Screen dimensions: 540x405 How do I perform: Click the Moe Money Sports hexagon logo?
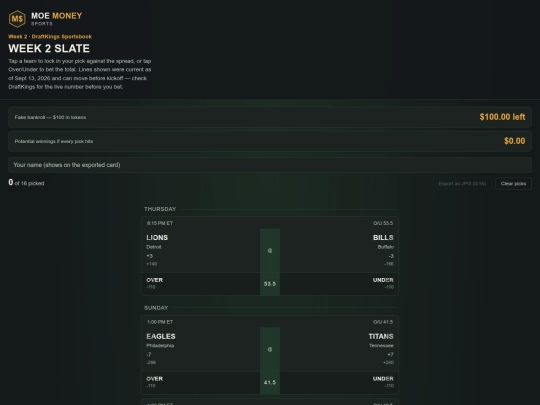pyautogui.click(x=17, y=19)
